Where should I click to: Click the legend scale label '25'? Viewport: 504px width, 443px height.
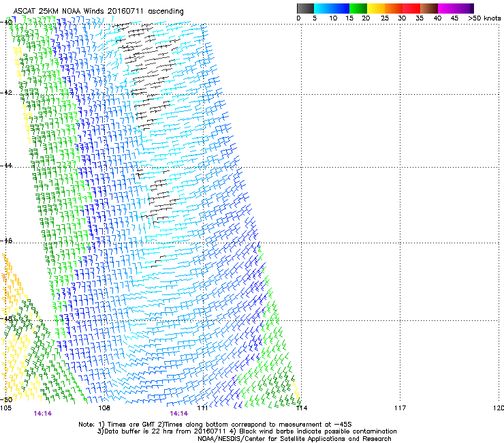[385, 18]
